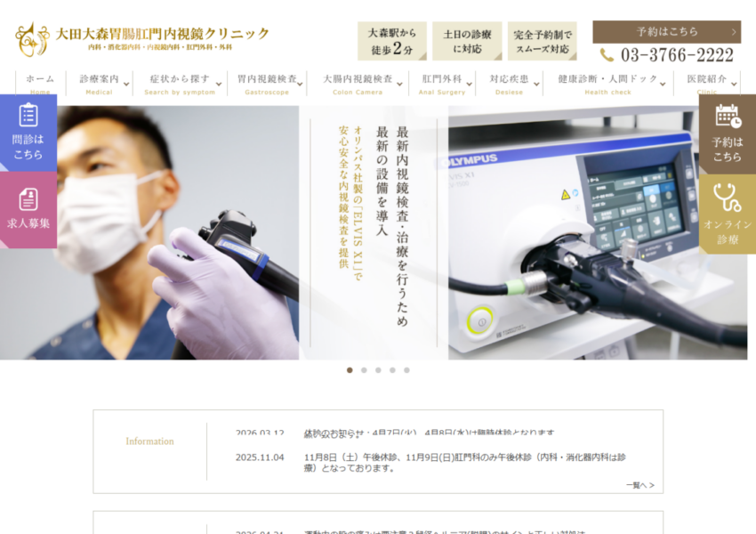Viewport: 756px width, 534px height.
Task: Select the second slider dot
Action: click(x=364, y=370)
